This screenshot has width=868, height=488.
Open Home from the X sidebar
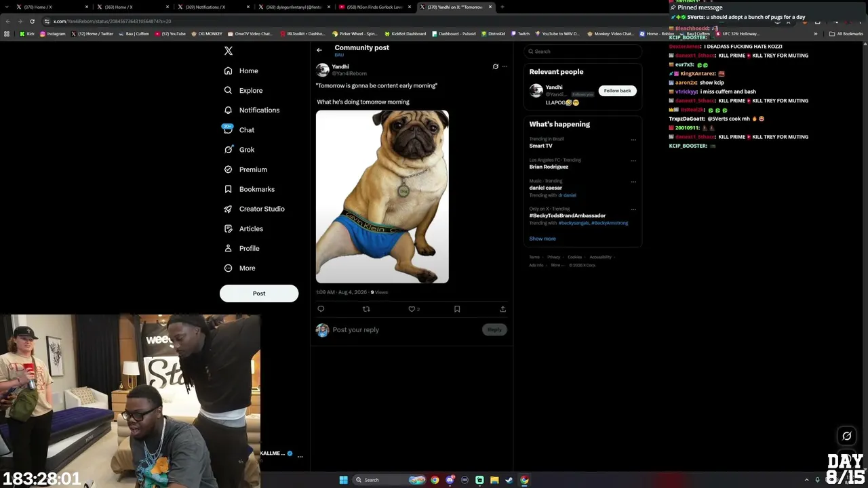[x=241, y=70]
